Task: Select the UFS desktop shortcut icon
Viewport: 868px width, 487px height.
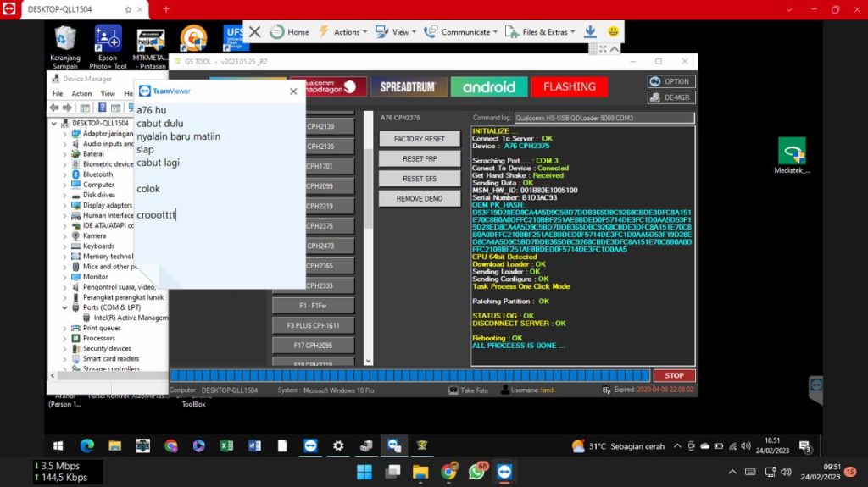Action: tap(235, 38)
